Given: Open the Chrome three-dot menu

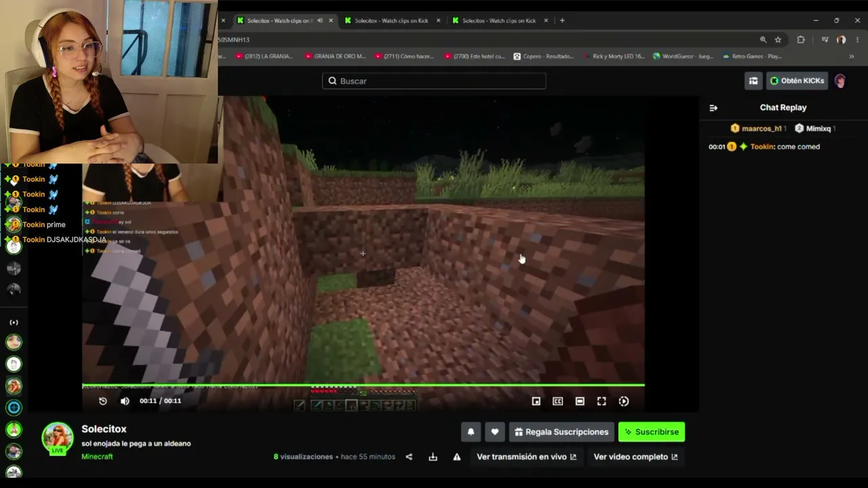Looking at the screenshot, I should 857,39.
